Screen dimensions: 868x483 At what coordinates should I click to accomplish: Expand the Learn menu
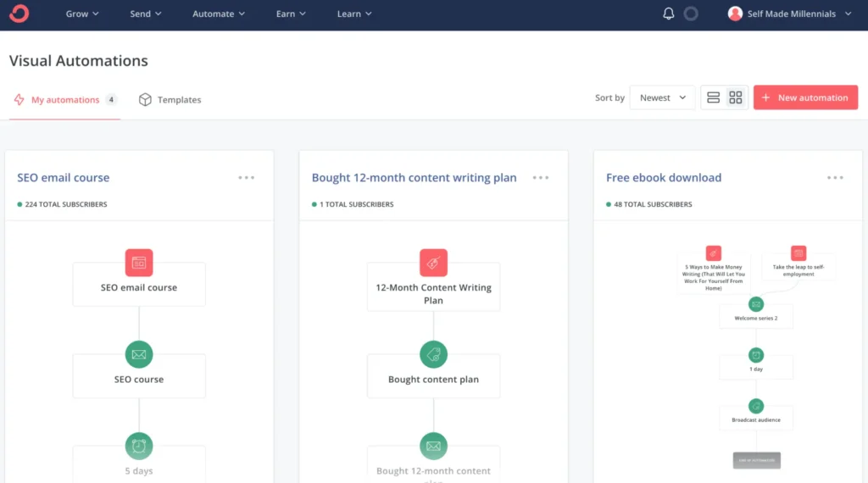click(x=354, y=14)
